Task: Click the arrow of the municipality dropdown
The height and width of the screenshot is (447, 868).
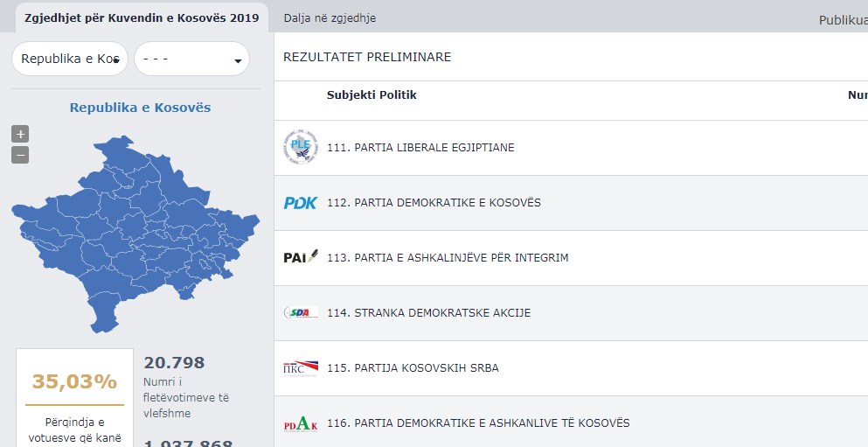Action: click(x=238, y=61)
